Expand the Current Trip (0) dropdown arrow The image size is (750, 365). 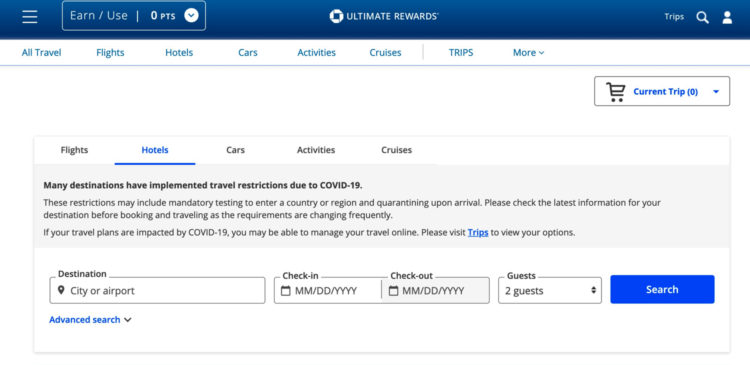716,91
